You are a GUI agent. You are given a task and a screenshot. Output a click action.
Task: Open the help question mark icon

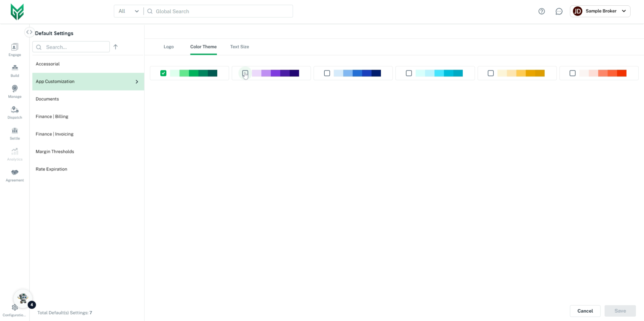[542, 11]
